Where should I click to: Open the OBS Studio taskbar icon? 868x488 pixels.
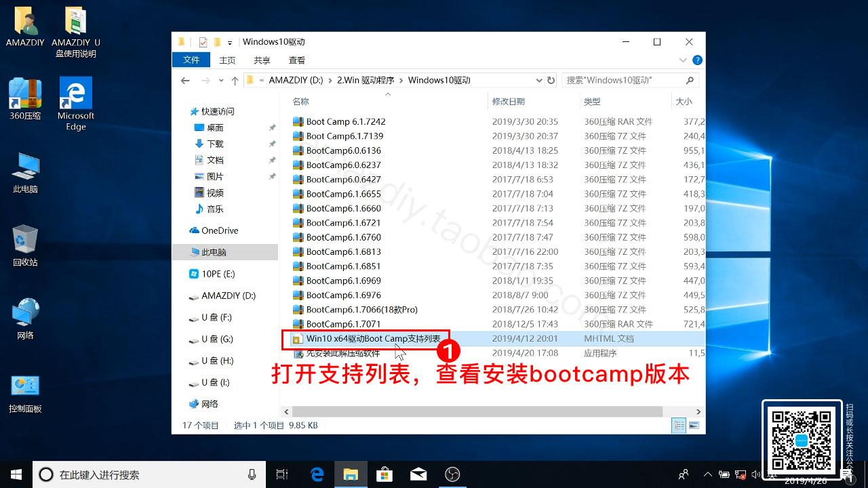pos(452,474)
